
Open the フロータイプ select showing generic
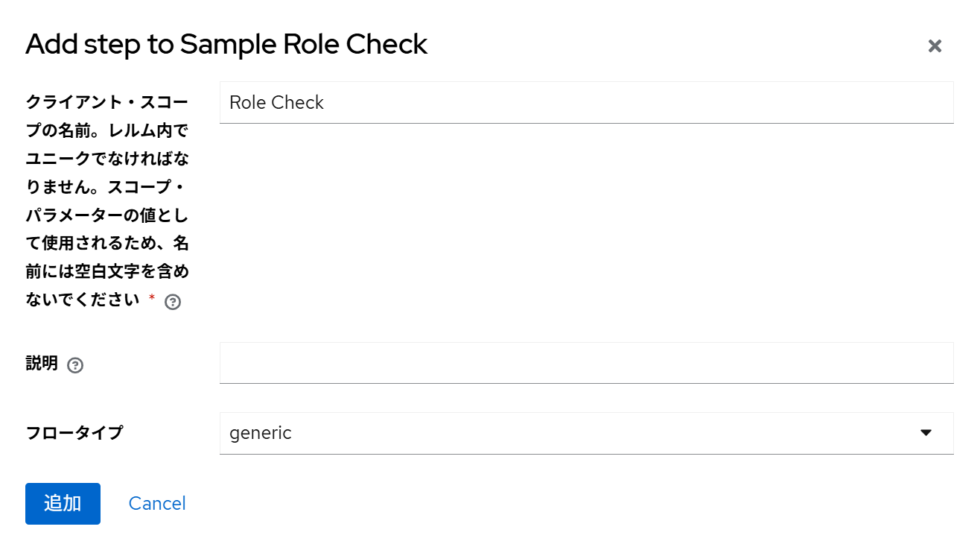coord(587,433)
